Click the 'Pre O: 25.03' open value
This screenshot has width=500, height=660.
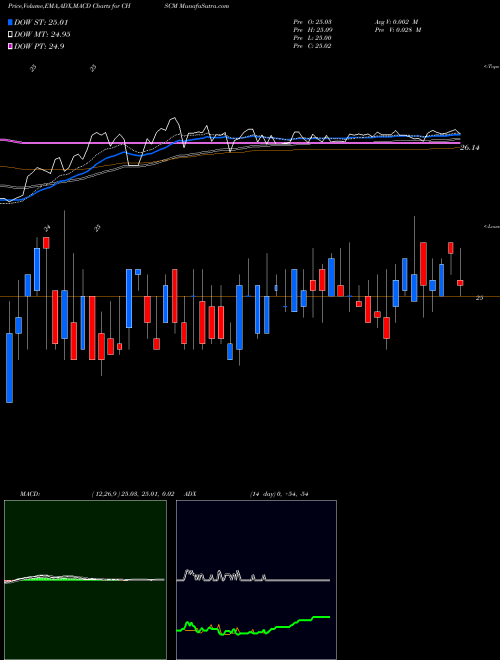tap(313, 22)
